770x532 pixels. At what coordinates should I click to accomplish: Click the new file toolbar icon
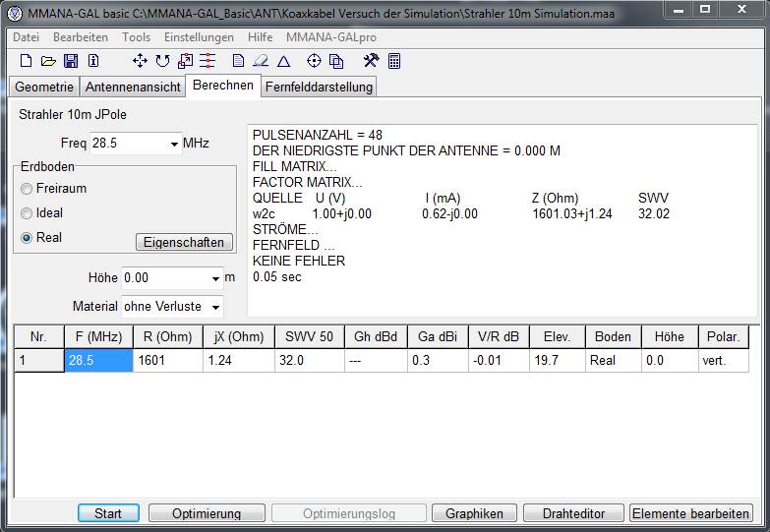(x=26, y=61)
